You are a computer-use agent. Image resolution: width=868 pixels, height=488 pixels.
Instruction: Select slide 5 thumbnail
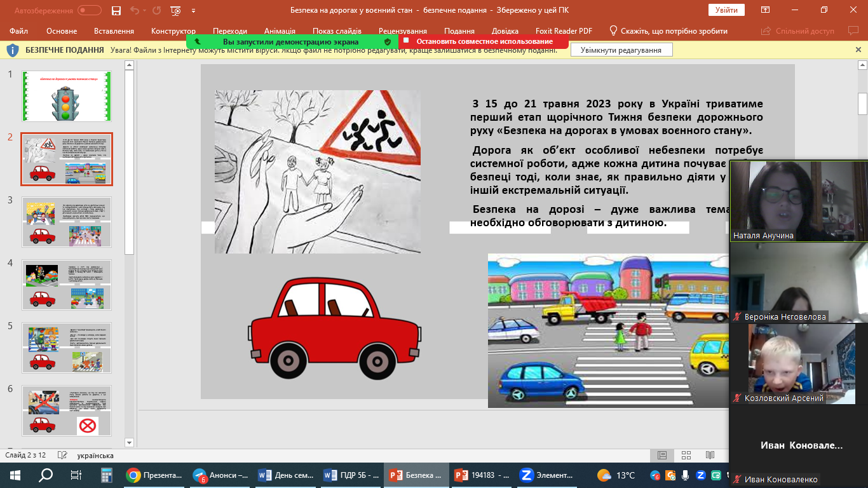pos(67,348)
